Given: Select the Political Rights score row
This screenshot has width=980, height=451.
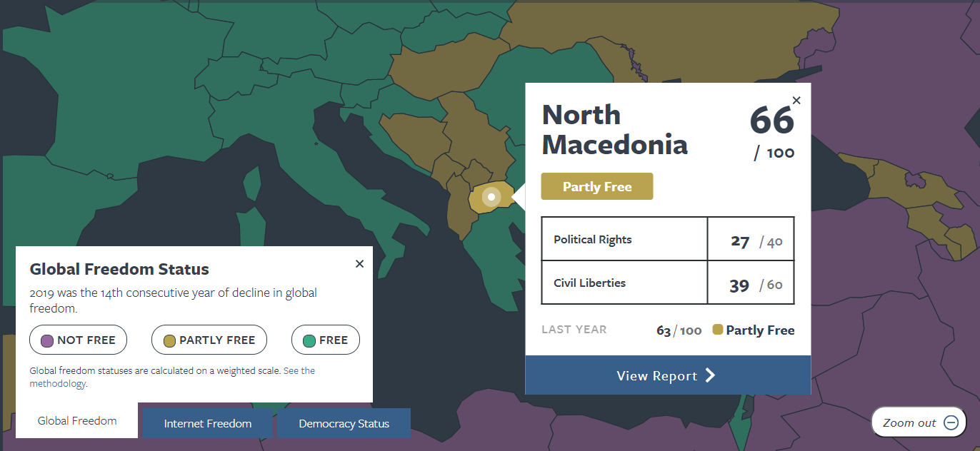Looking at the screenshot, I should tap(668, 239).
